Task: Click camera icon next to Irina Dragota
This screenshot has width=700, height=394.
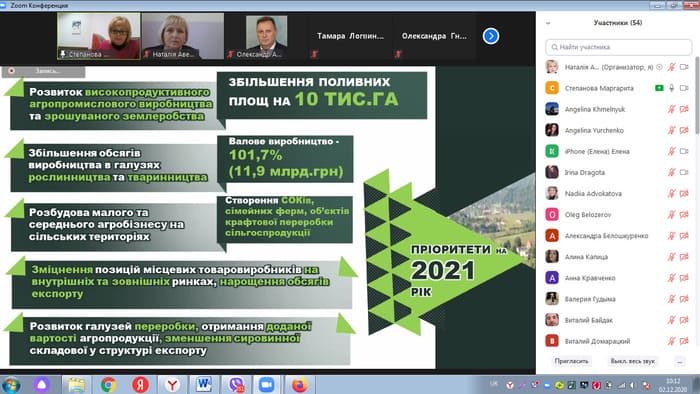Action: (684, 172)
